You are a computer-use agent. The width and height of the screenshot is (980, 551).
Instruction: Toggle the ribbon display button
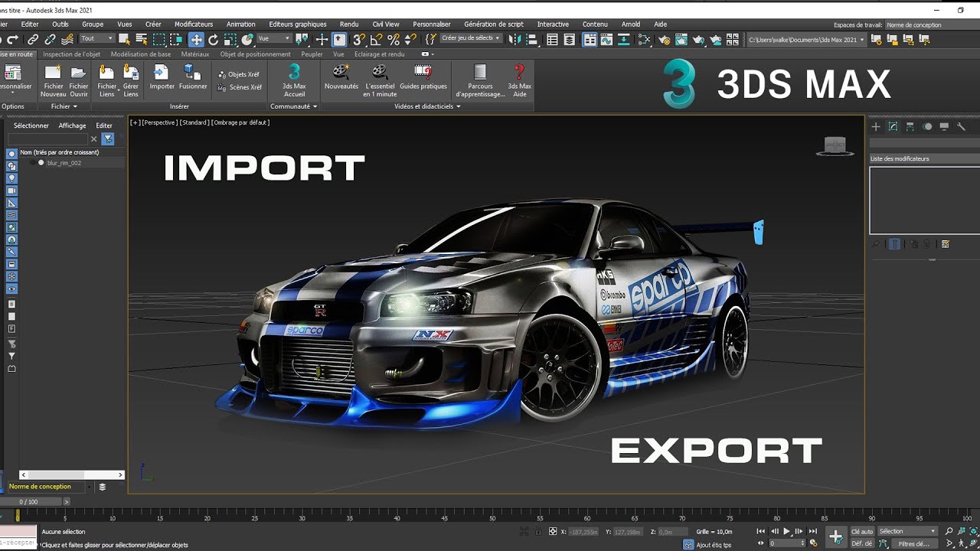(590, 39)
